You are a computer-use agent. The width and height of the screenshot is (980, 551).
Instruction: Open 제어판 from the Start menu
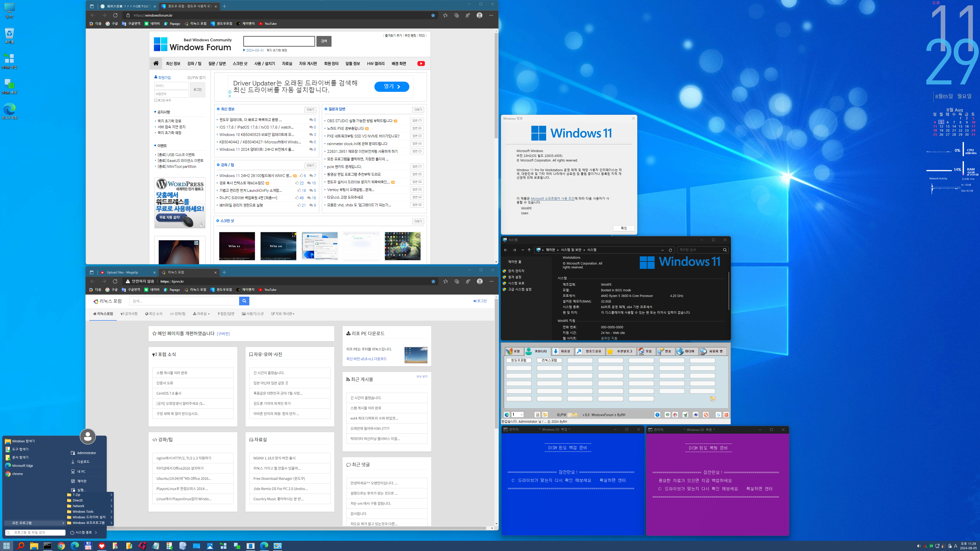79,481
